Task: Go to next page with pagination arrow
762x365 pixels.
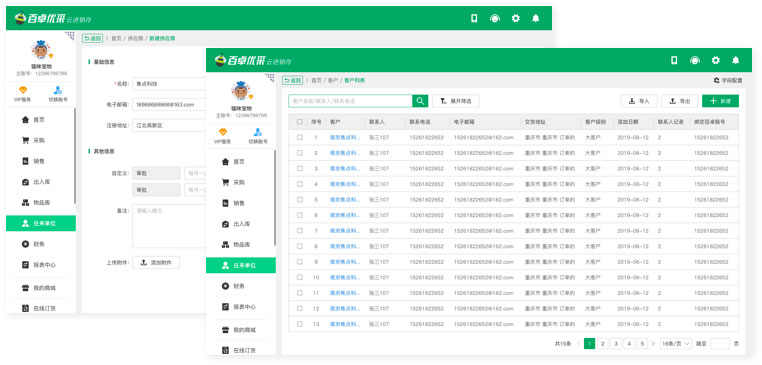Action: (654, 344)
